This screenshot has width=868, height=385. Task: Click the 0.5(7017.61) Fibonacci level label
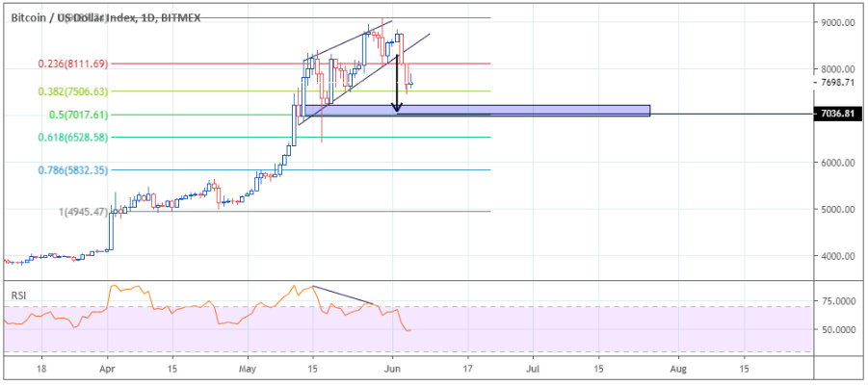[x=78, y=115]
